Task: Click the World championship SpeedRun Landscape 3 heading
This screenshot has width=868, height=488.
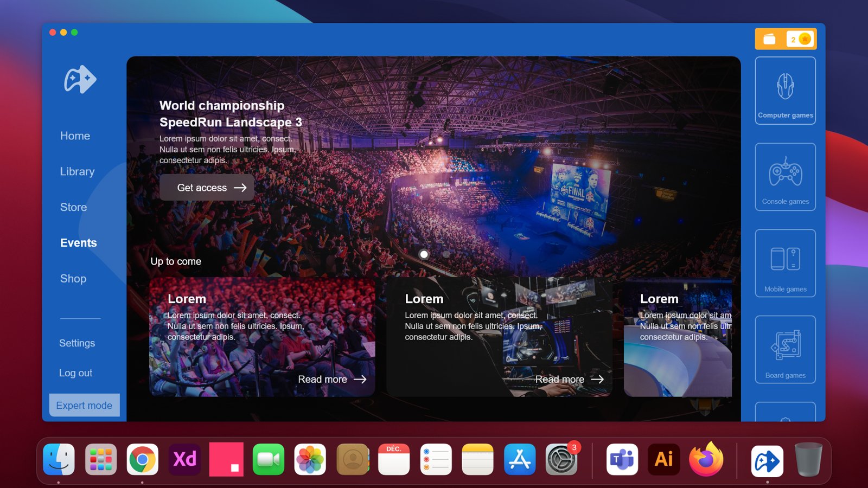Action: click(x=231, y=114)
